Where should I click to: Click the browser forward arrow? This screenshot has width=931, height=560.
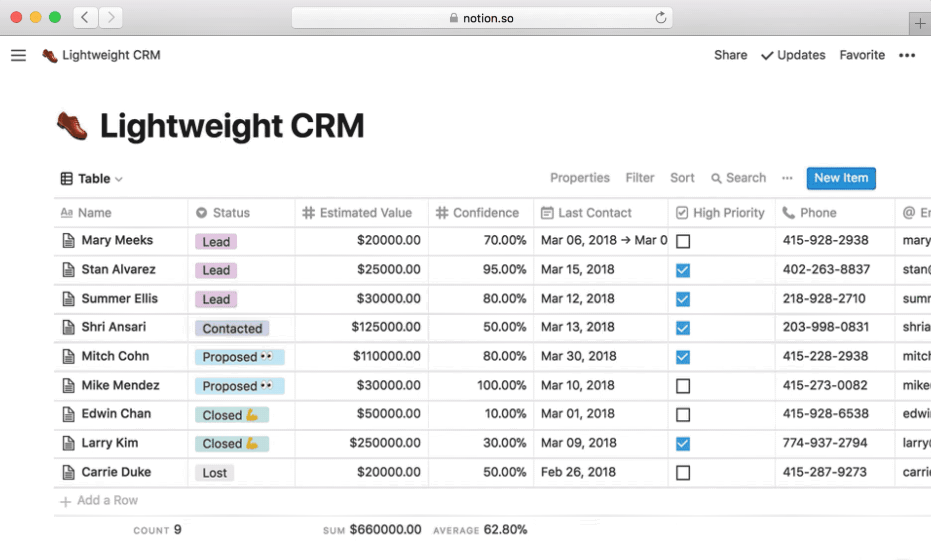tap(110, 18)
